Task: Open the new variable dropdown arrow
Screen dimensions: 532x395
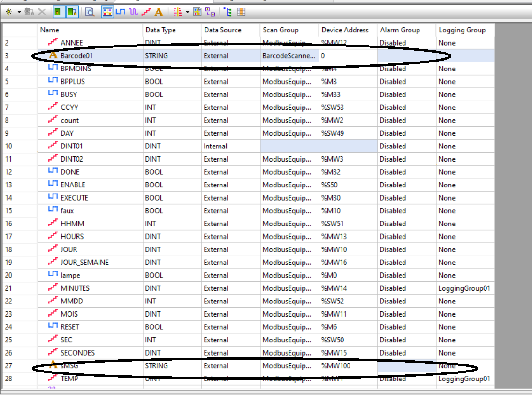Action: point(19,12)
